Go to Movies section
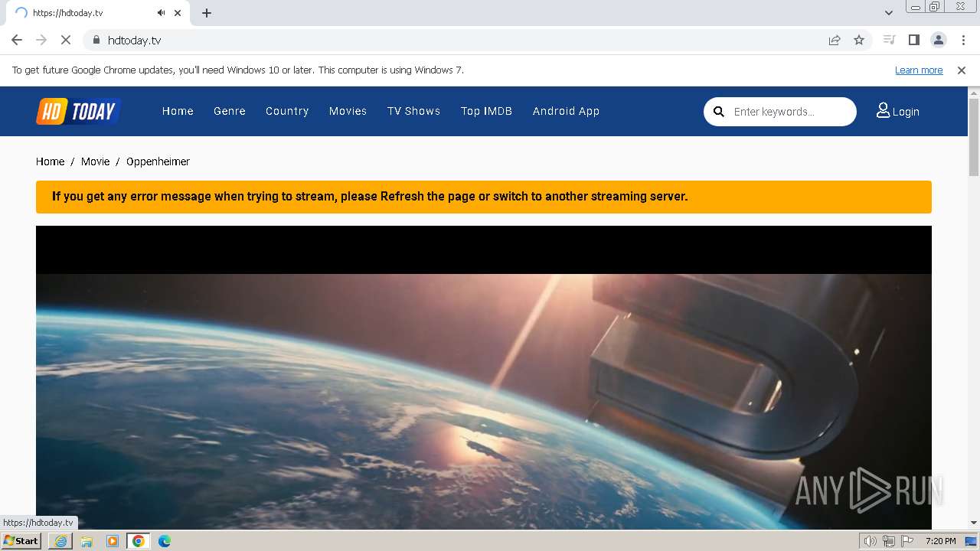Image resolution: width=980 pixels, height=551 pixels. (348, 111)
